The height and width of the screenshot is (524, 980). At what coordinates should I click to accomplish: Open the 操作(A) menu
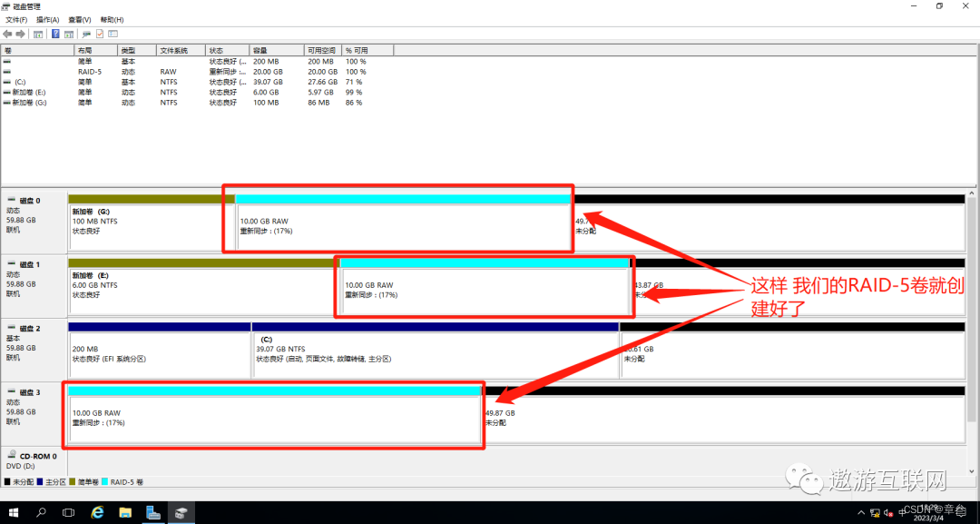pos(47,20)
